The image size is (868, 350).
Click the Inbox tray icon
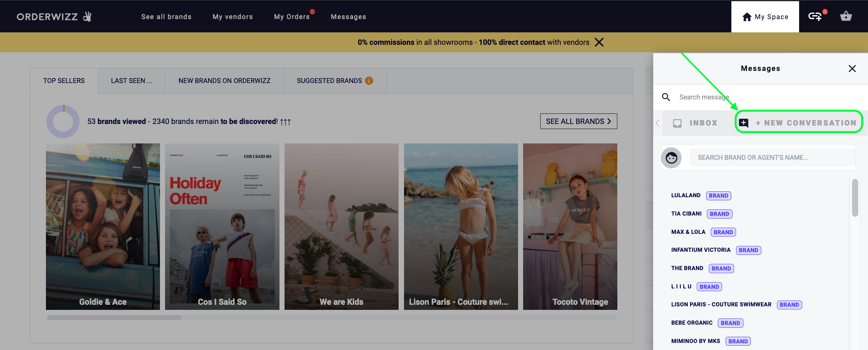(677, 123)
